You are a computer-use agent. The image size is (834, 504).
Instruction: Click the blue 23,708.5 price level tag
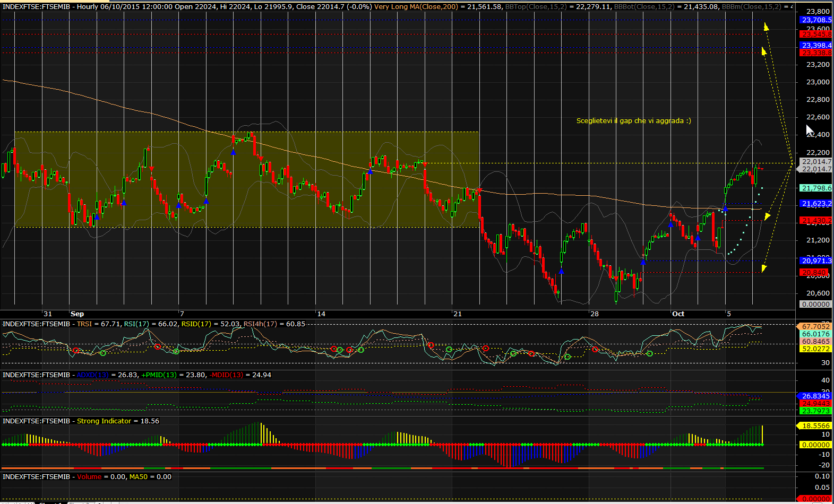[x=815, y=20]
